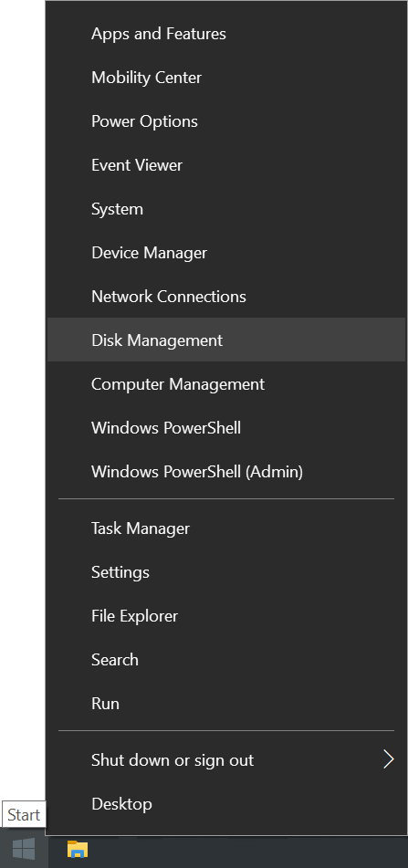Expand the Shut down or sign out arrow
This screenshot has width=408, height=868.
(x=389, y=759)
